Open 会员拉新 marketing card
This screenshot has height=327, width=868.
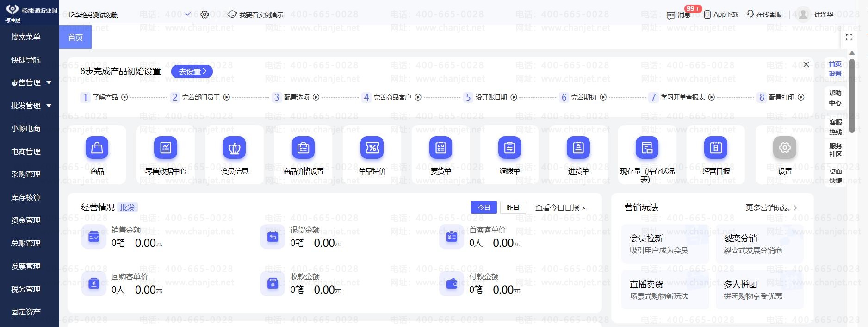pos(665,244)
